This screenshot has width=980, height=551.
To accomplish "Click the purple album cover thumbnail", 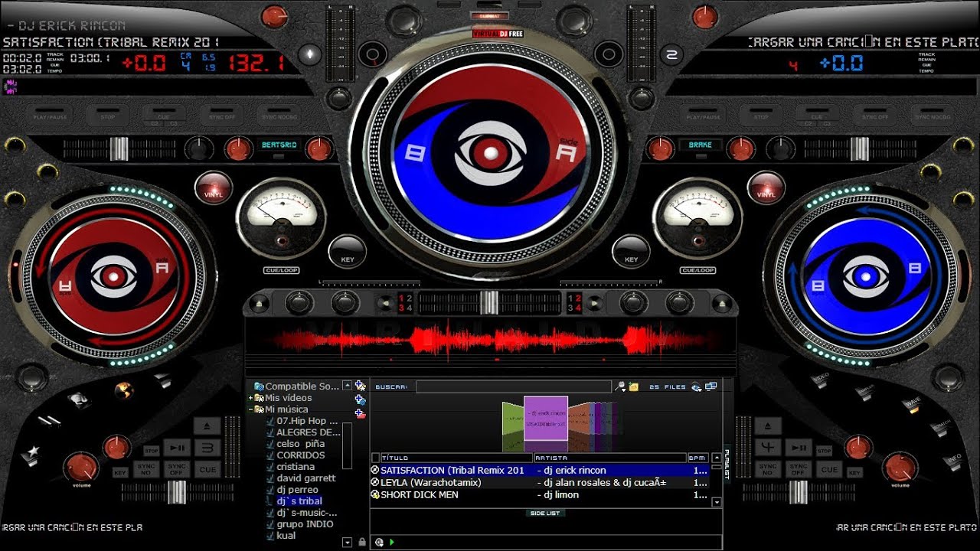I will point(546,418).
